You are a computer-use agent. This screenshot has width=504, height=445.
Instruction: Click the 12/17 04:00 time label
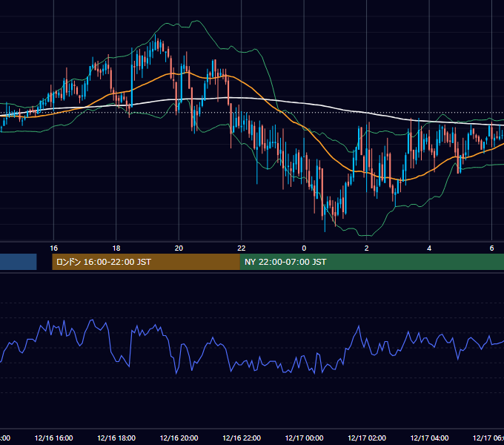[x=429, y=438]
